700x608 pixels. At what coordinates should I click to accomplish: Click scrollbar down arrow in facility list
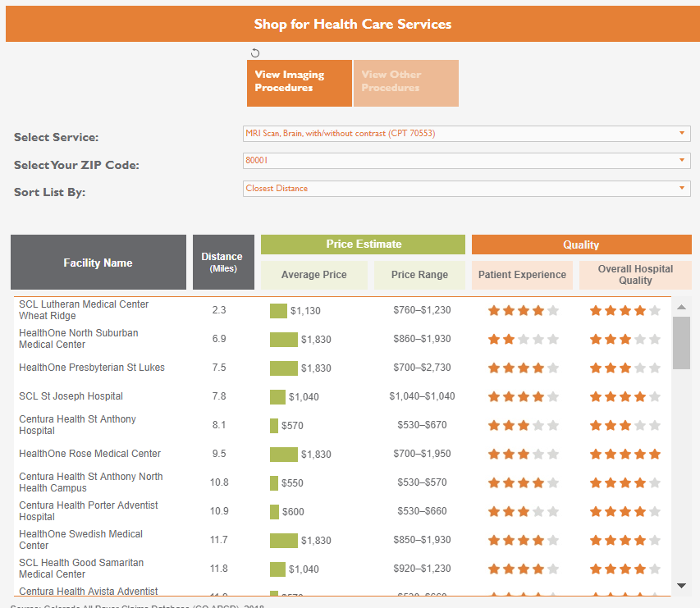coord(681,585)
